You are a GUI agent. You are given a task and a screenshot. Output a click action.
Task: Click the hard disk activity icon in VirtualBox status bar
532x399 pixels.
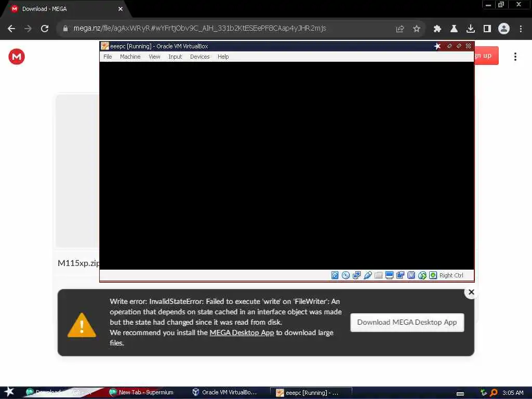tap(335, 275)
